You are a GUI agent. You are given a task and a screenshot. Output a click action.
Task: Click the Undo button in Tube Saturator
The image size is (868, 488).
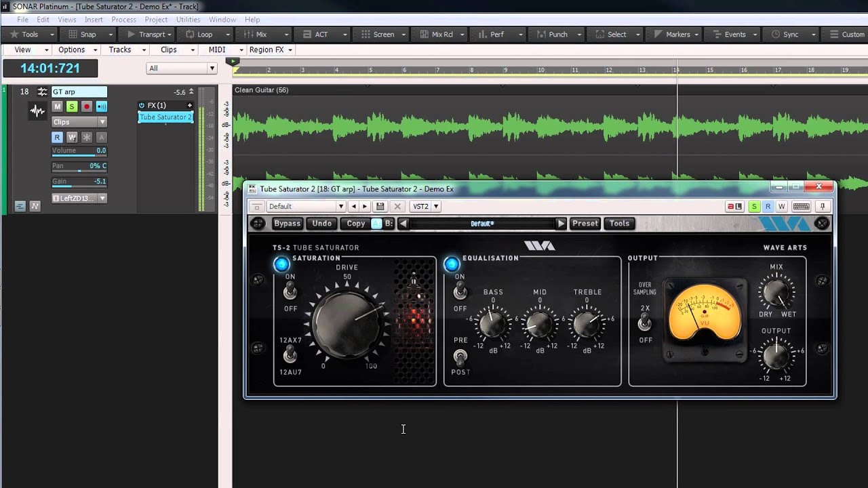click(322, 223)
